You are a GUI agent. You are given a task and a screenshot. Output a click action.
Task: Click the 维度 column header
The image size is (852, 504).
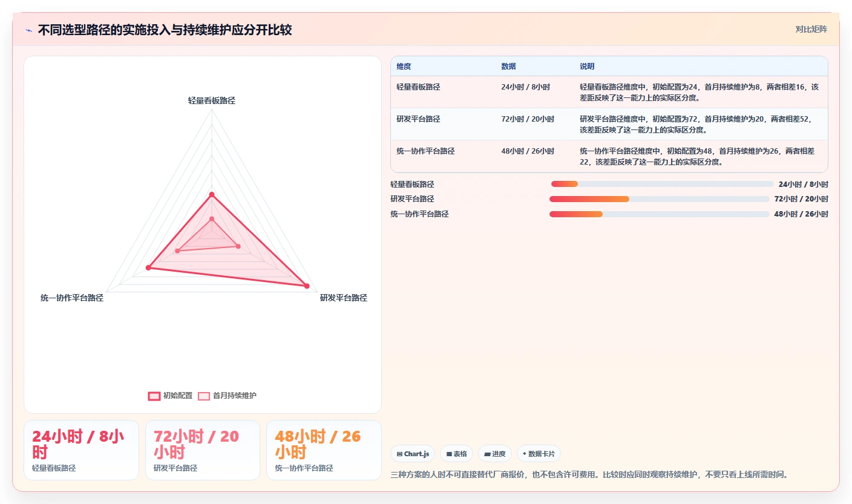pyautogui.click(x=404, y=67)
